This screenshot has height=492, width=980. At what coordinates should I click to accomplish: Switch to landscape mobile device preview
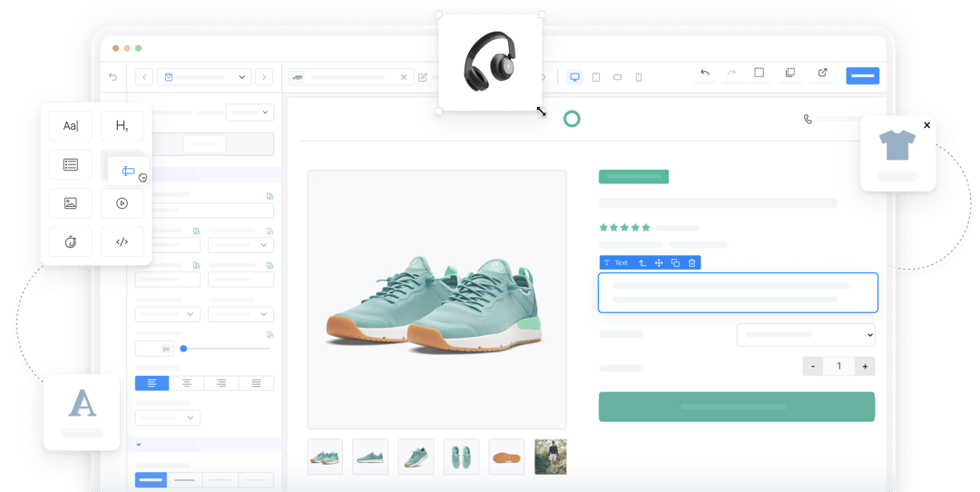point(618,77)
